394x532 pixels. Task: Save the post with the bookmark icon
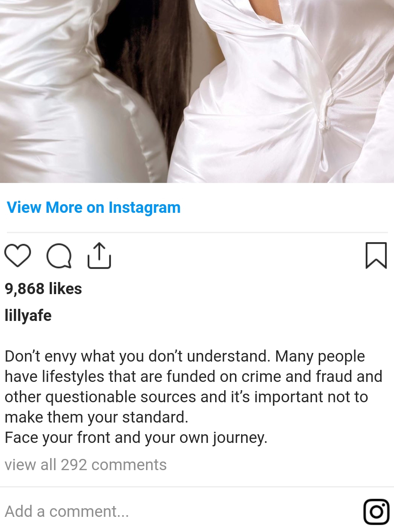point(376,255)
